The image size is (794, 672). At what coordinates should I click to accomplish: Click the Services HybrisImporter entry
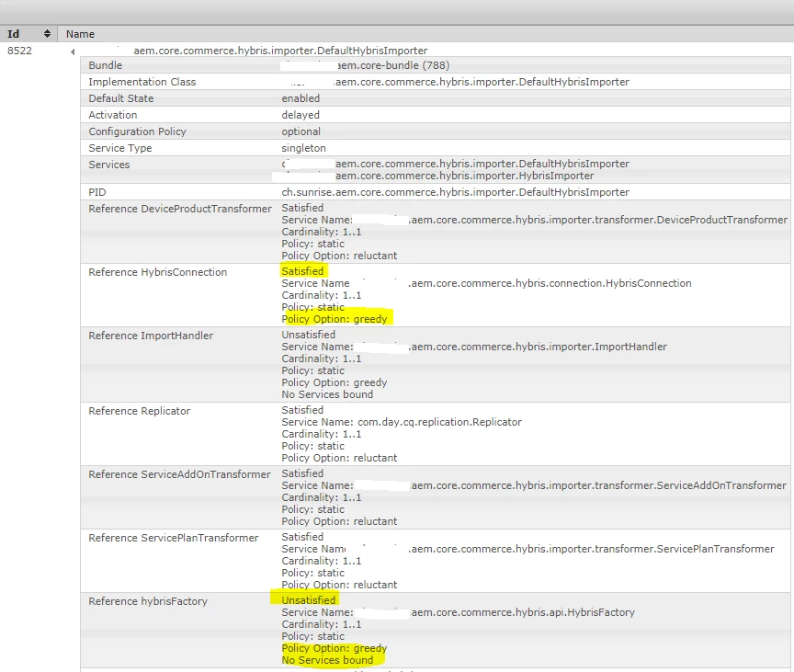coord(464,176)
